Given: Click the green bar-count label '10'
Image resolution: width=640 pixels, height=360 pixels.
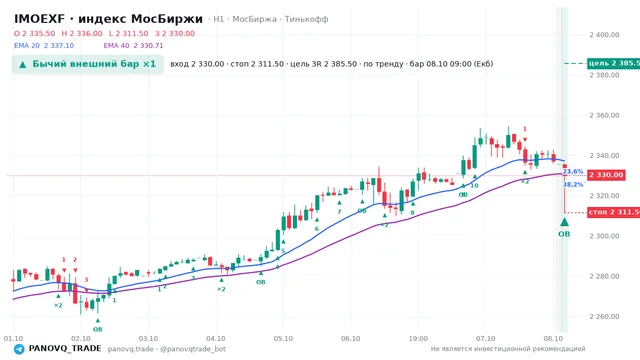Looking at the screenshot, I should (474, 186).
